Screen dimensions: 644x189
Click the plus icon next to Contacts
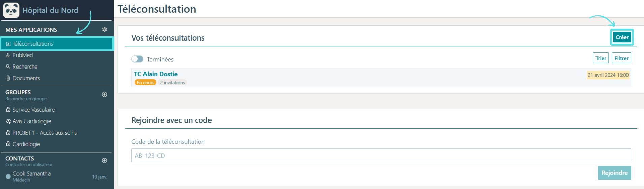point(105,161)
